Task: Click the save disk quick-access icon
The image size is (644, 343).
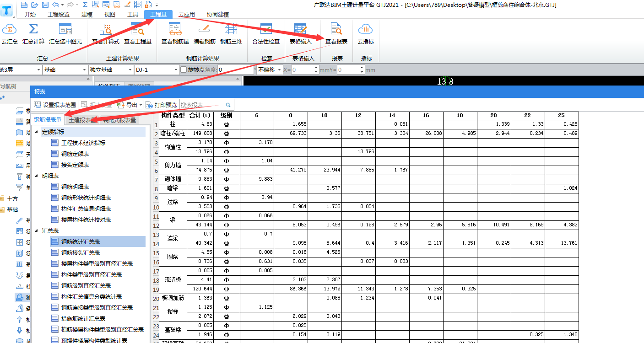Action: pos(45,5)
